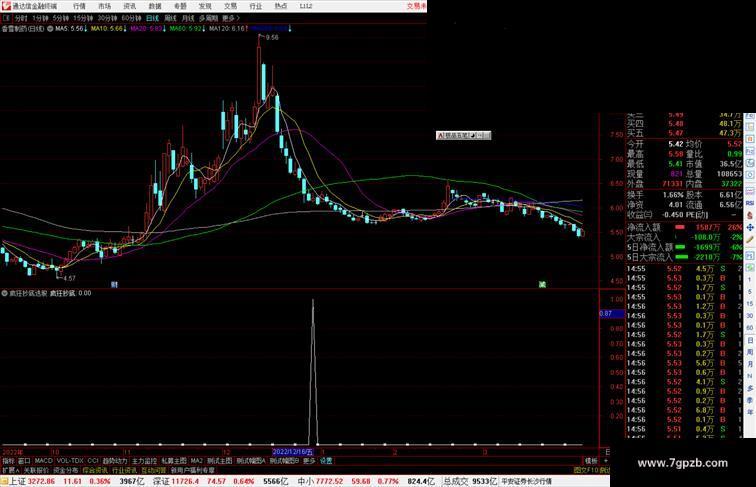Click the square icon before 分时
Screen dimensions: 756x487
(6, 18)
